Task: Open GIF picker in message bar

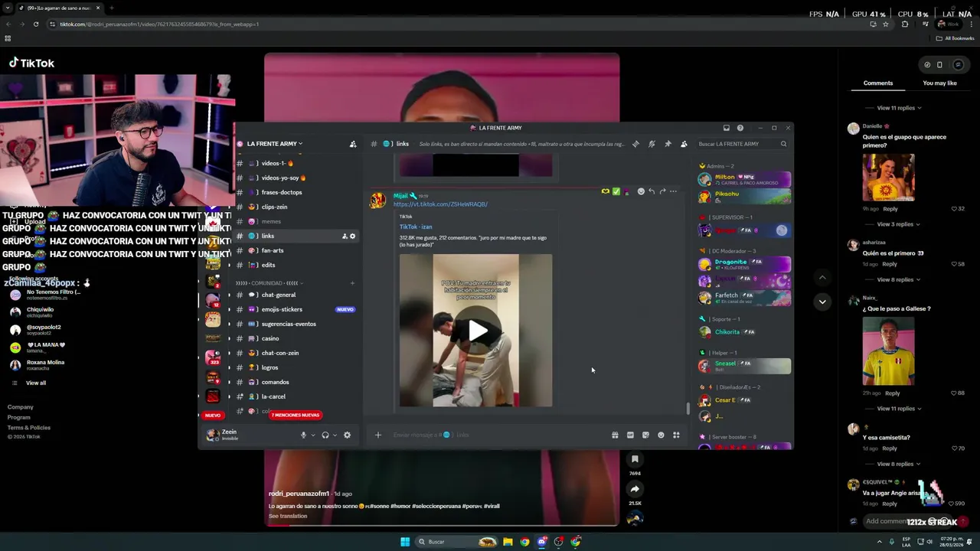Action: 630,435
